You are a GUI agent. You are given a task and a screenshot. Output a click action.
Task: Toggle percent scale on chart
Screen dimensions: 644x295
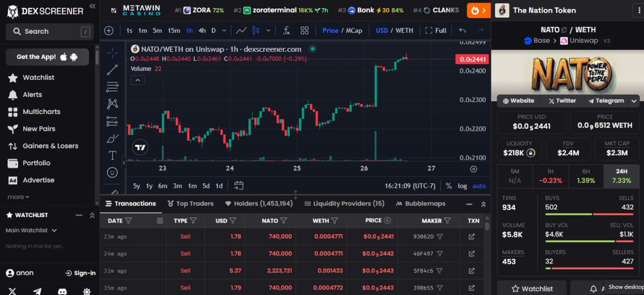tap(448, 186)
